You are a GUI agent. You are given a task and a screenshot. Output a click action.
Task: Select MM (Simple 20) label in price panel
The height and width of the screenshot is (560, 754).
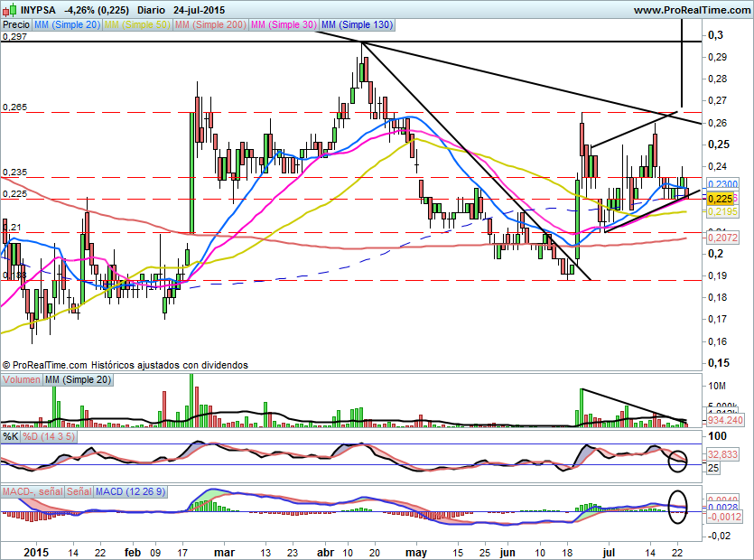[67, 24]
